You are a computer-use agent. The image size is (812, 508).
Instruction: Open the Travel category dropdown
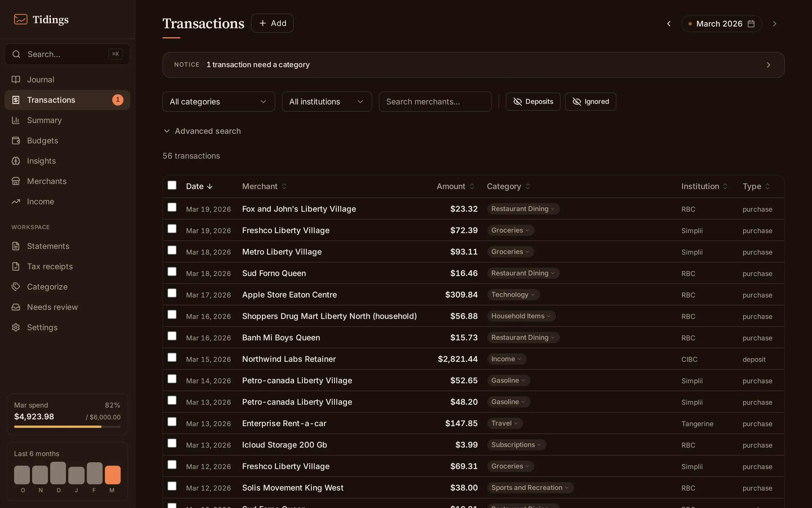pyautogui.click(x=505, y=423)
